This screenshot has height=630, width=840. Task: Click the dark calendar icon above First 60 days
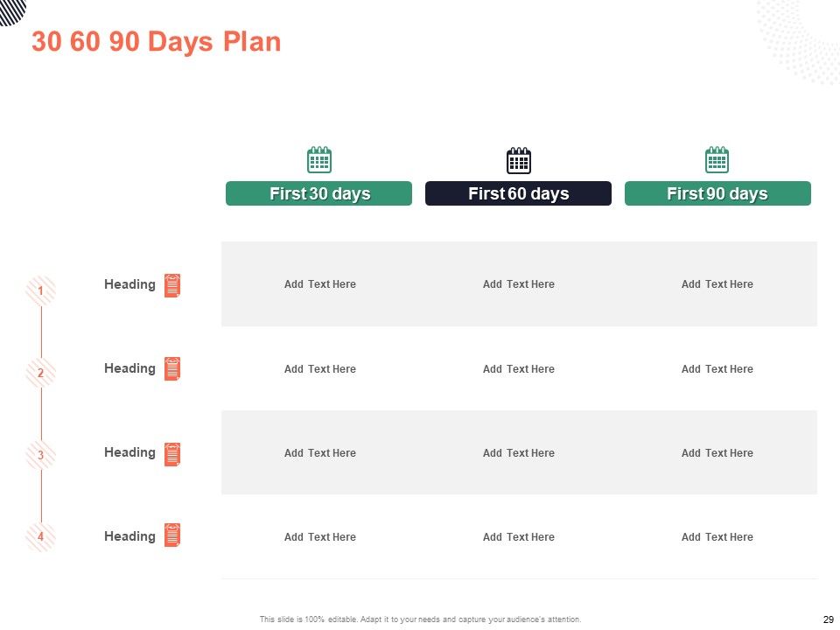[x=519, y=160]
